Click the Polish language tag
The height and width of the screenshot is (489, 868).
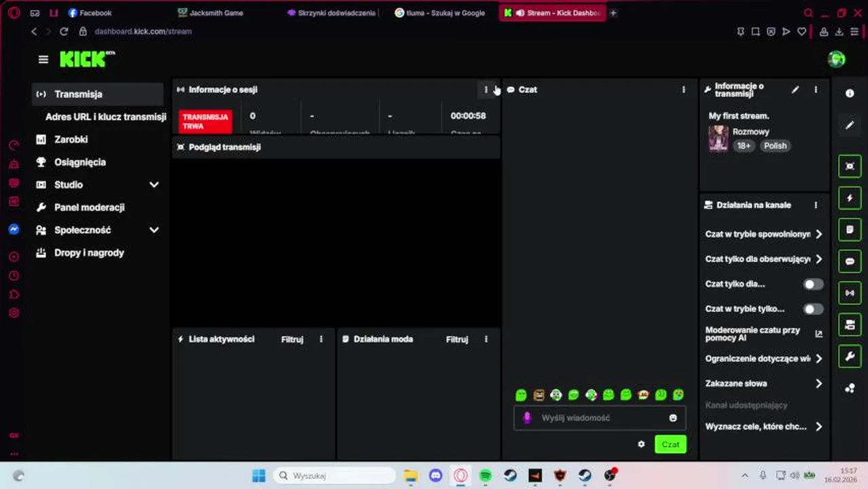click(775, 146)
